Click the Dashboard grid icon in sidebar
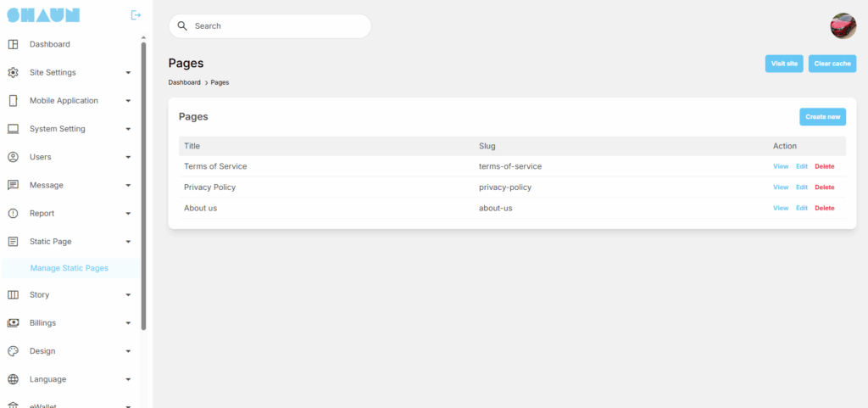 pos(13,44)
